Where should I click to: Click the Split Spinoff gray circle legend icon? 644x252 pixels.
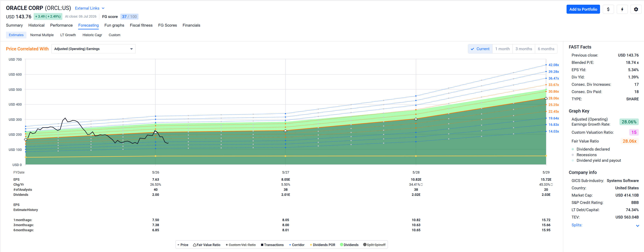[x=365, y=245]
